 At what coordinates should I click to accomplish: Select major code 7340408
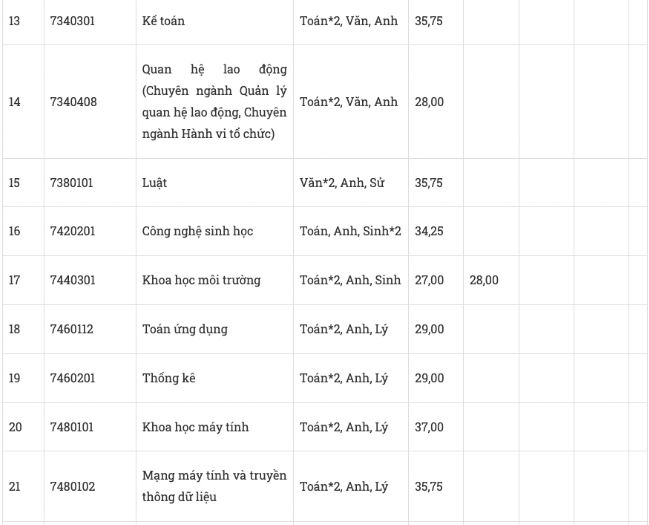73,102
